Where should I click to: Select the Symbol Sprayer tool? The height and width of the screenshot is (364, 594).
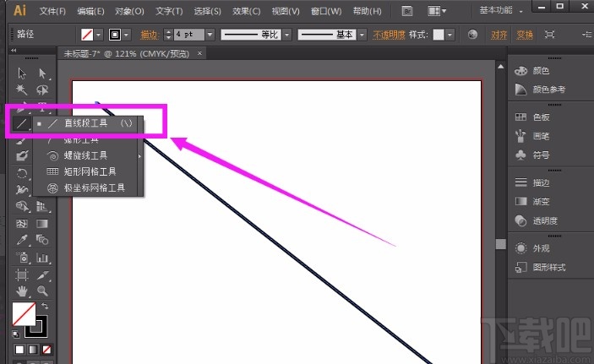22,258
